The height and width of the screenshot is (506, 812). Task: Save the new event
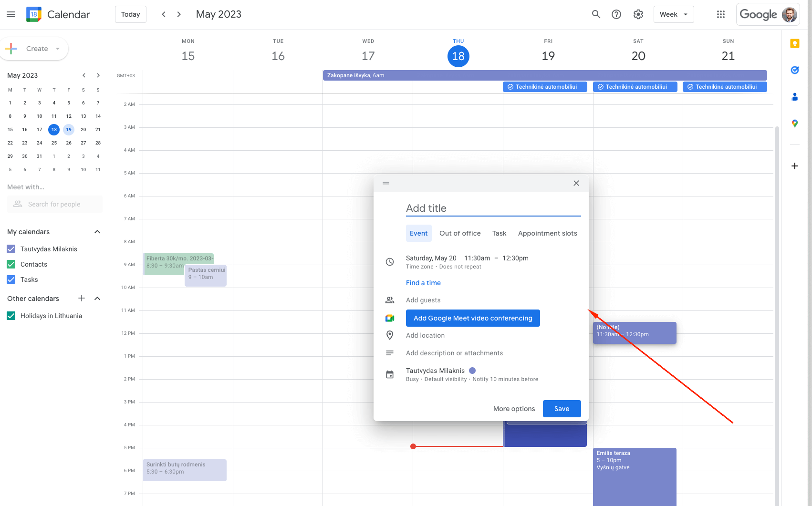point(562,409)
